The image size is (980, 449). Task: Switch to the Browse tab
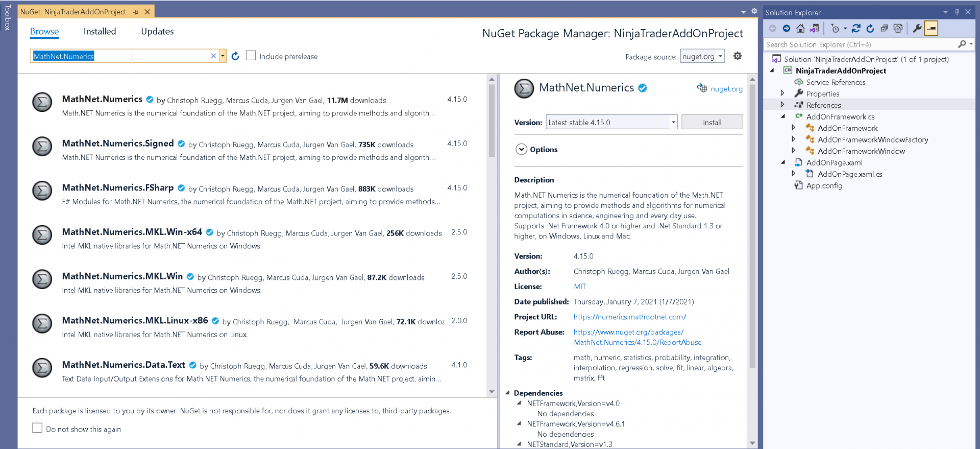[x=44, y=32]
